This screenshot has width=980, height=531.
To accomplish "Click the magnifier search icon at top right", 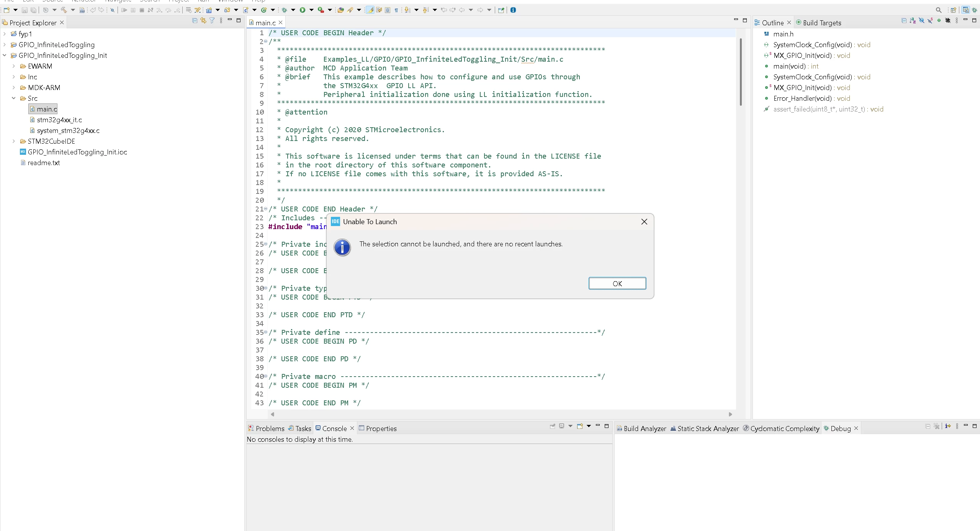I will tap(939, 10).
